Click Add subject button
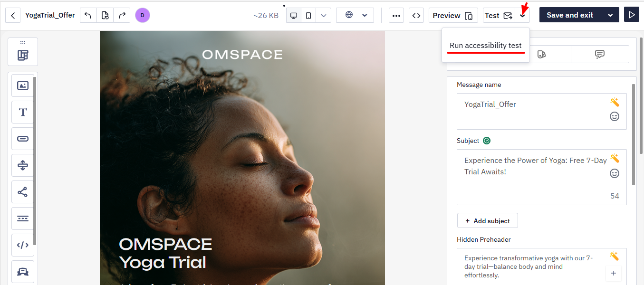Screen dimensions: 644x285 488,221
